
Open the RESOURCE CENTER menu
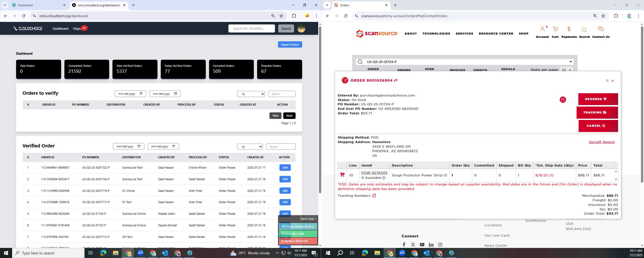(496, 34)
